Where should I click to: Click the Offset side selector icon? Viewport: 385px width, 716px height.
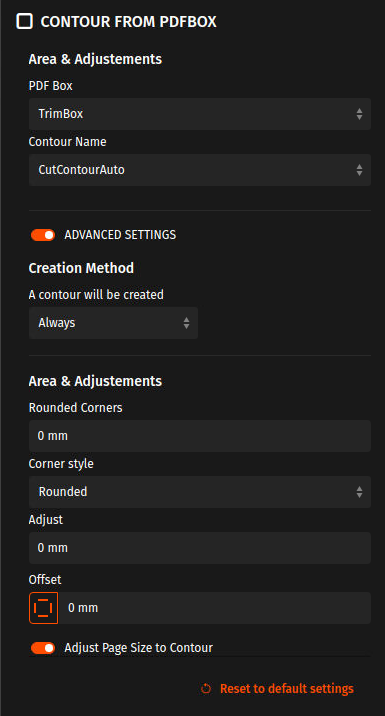(43, 608)
